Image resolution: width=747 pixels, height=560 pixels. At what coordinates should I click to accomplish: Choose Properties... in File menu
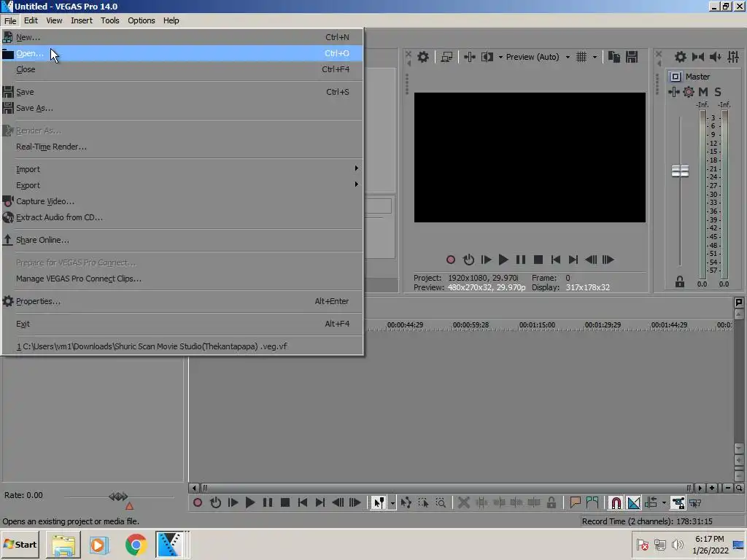[x=182, y=301]
